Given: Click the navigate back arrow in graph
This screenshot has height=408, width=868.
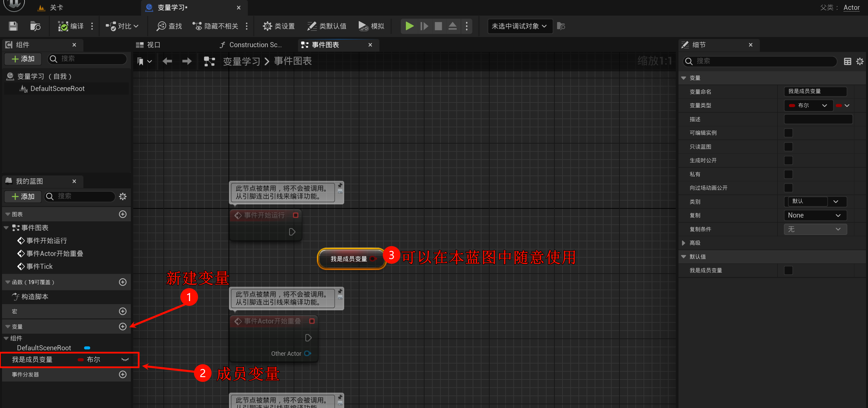Looking at the screenshot, I should tap(167, 61).
